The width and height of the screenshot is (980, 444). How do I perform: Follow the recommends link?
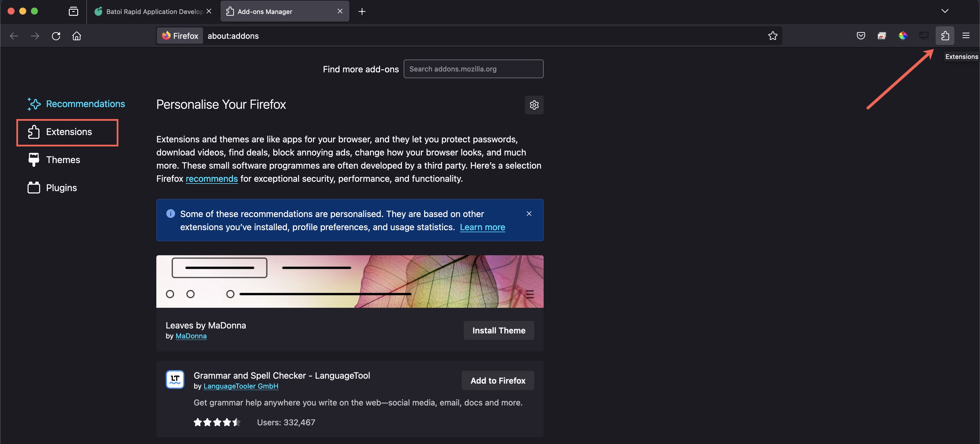click(211, 179)
